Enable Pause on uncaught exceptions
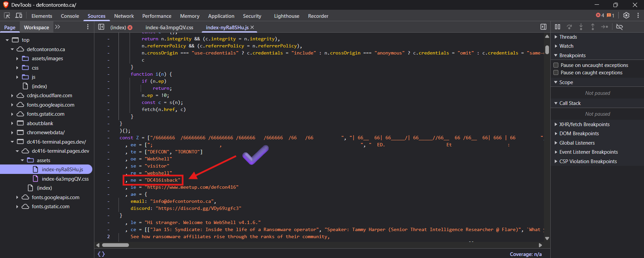 click(x=556, y=65)
